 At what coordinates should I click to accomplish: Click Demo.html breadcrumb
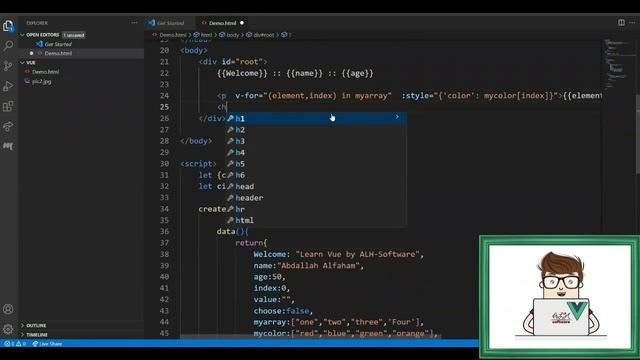[x=173, y=35]
